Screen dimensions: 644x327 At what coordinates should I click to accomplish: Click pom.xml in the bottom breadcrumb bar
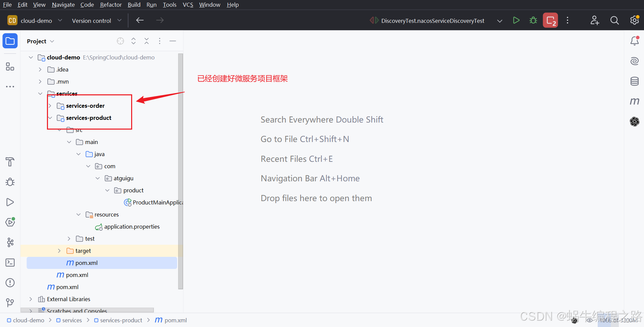[171, 320]
